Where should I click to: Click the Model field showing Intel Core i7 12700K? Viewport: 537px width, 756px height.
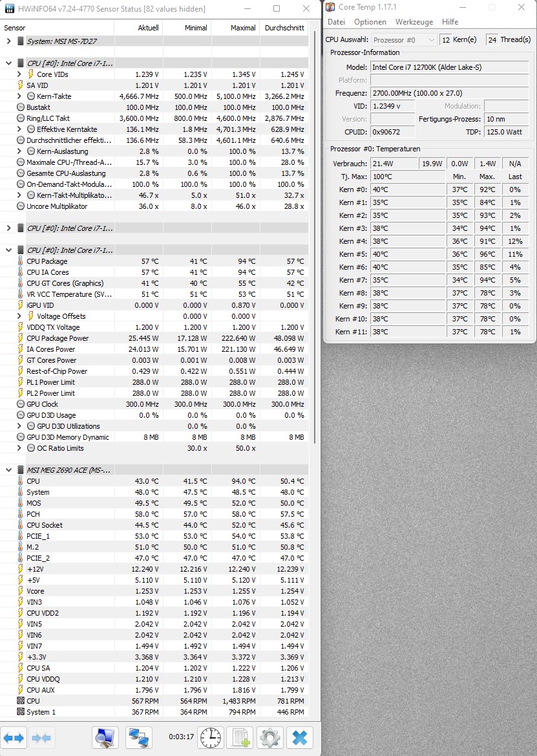click(449, 67)
